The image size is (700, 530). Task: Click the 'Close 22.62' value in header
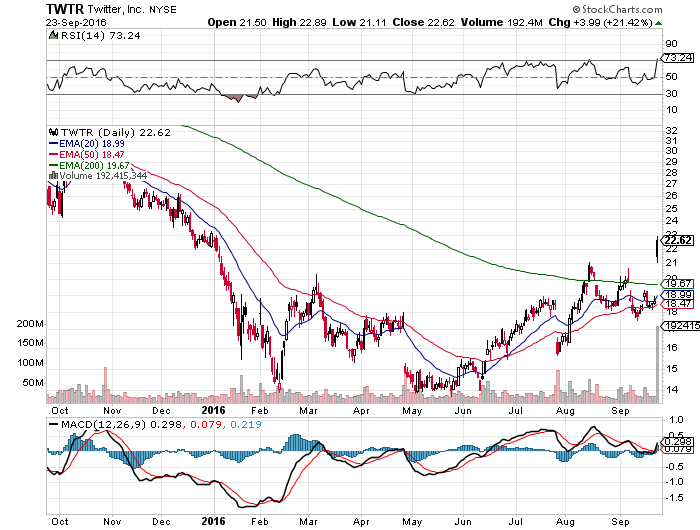pyautogui.click(x=423, y=22)
